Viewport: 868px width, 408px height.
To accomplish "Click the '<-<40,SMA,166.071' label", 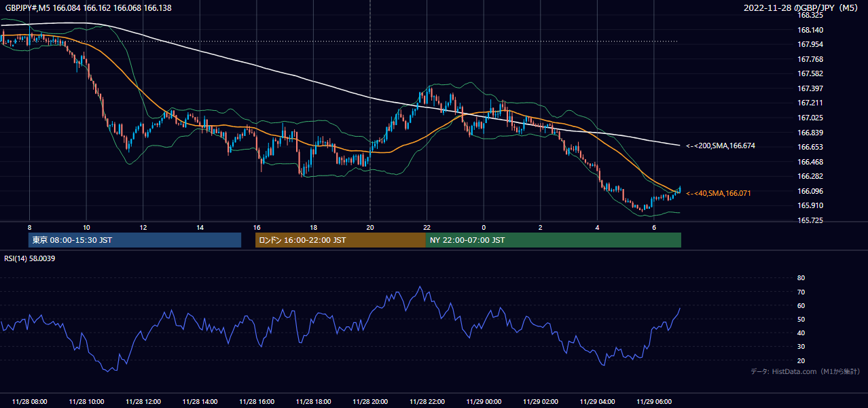I will point(719,194).
